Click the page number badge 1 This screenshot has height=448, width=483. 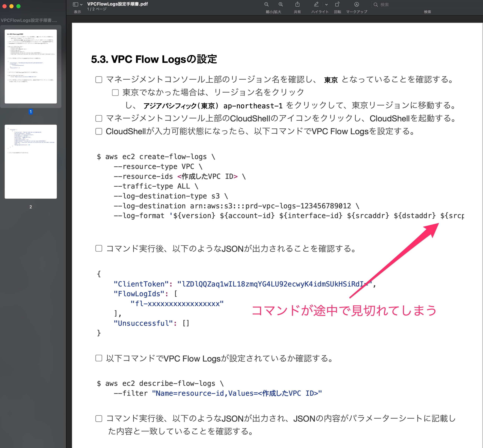[31, 112]
